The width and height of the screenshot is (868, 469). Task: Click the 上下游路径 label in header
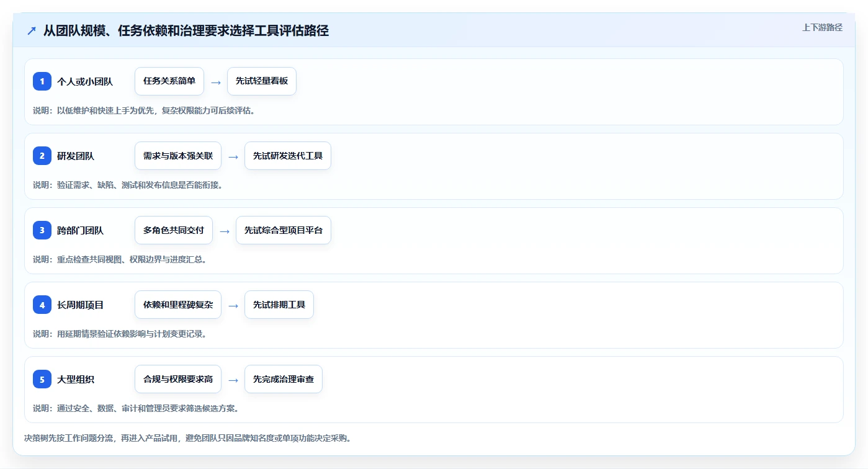pos(822,27)
